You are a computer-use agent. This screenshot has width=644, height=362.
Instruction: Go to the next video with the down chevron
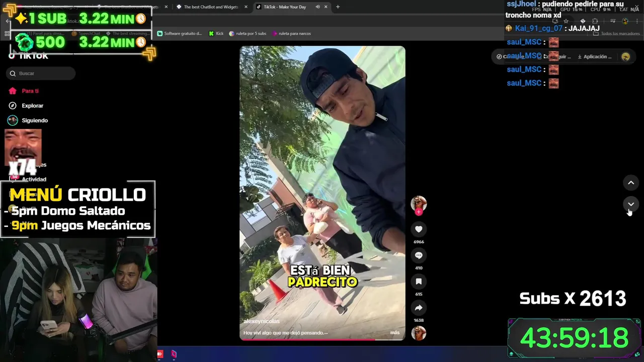(631, 204)
